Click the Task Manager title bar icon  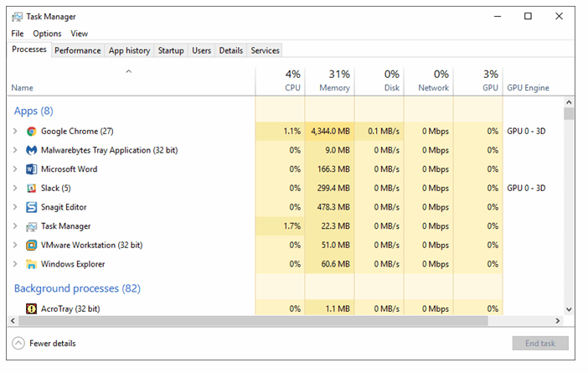(x=18, y=17)
